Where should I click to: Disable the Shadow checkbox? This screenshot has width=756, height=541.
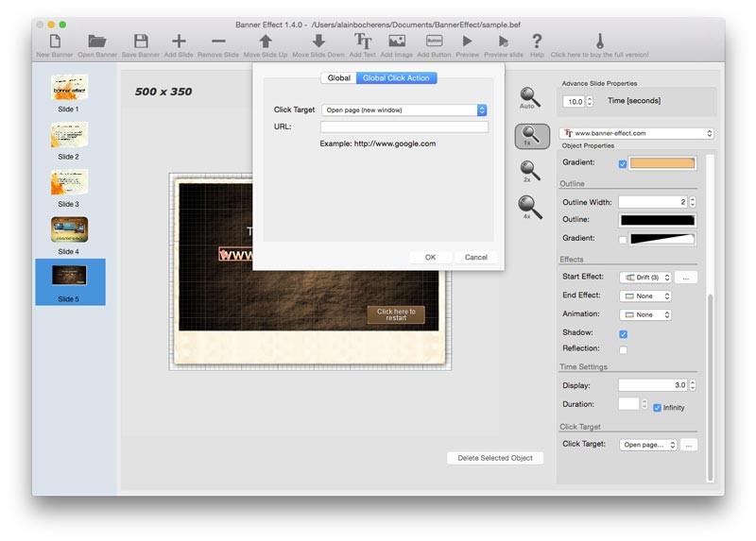tap(623, 333)
